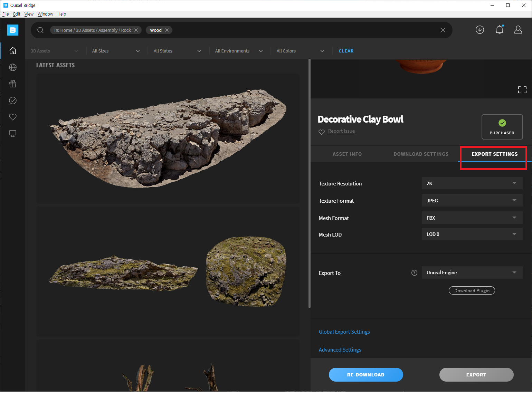Click CLEAR to reset filters

346,51
